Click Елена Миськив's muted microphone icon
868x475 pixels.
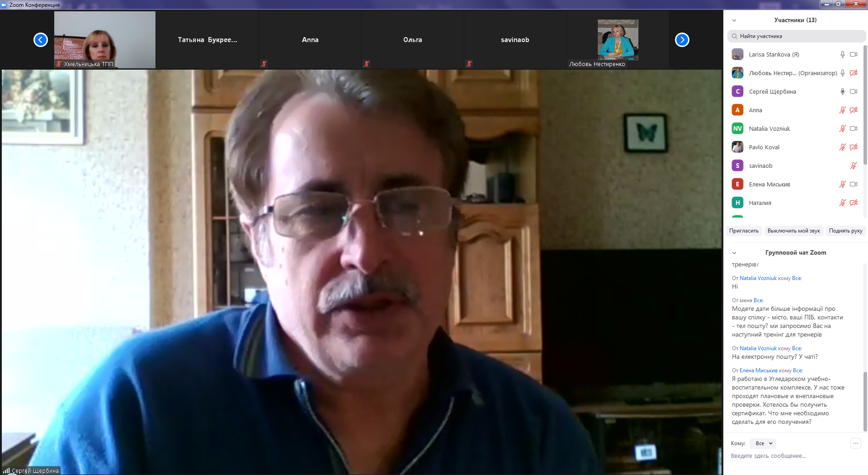click(843, 184)
